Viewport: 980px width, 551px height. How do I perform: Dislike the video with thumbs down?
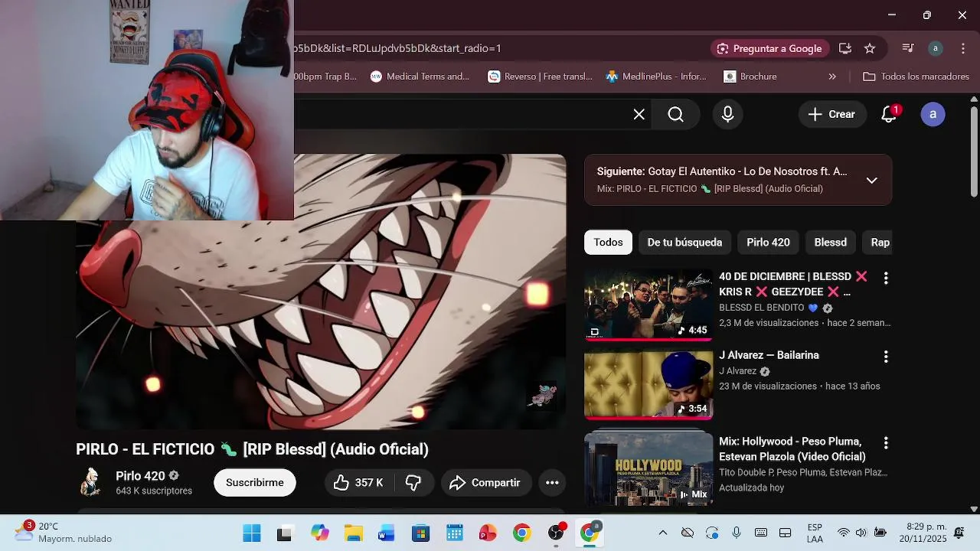413,483
